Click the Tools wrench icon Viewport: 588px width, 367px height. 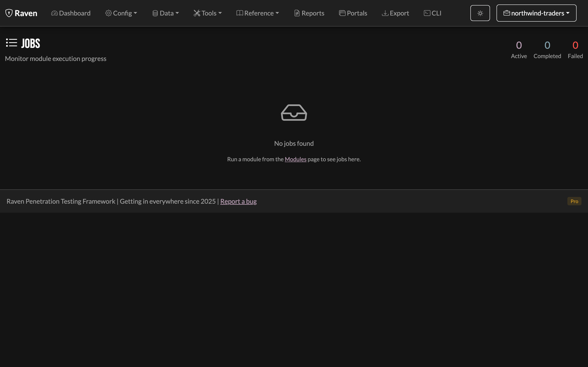(x=197, y=13)
